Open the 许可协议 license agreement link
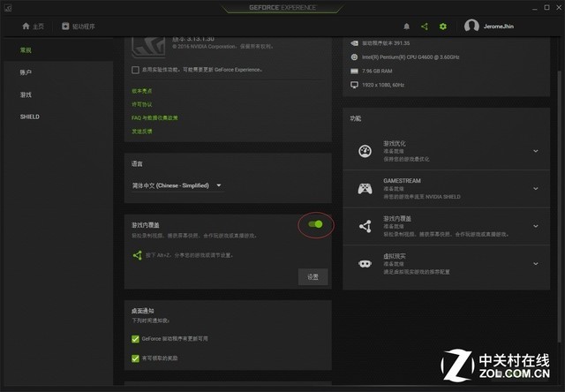The image size is (565, 392). point(142,104)
